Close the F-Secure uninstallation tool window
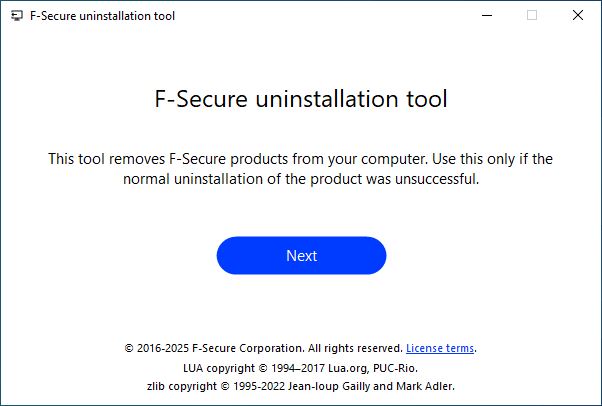 [x=577, y=15]
